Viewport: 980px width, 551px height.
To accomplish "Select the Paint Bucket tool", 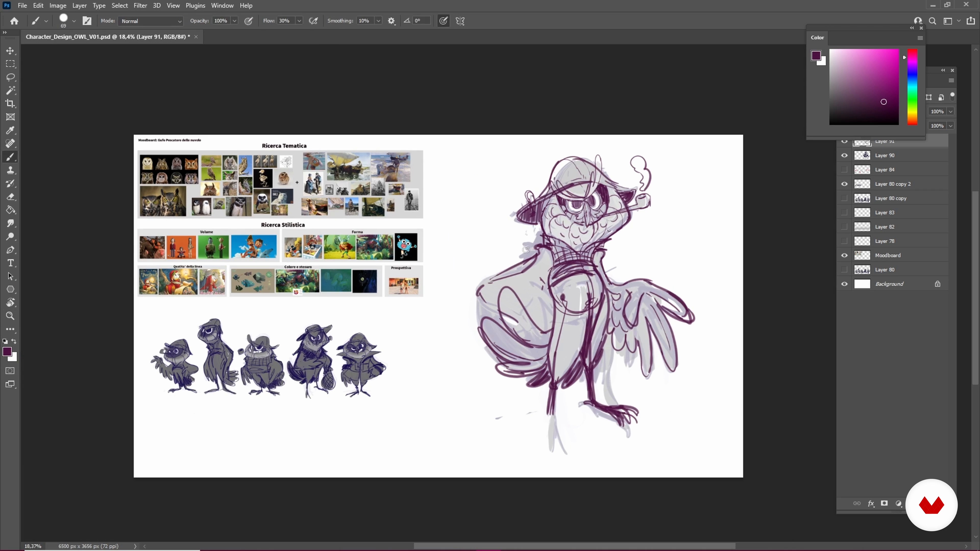I will tap(10, 210).
